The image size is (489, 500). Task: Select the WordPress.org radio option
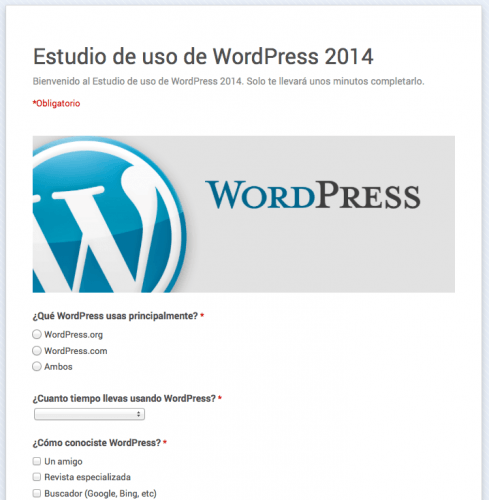coord(37,334)
